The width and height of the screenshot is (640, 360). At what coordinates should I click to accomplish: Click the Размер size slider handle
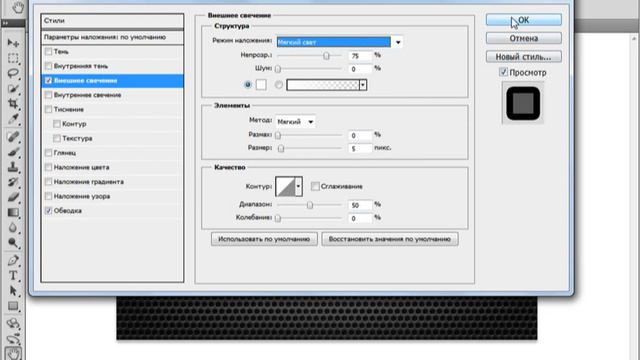click(281, 149)
